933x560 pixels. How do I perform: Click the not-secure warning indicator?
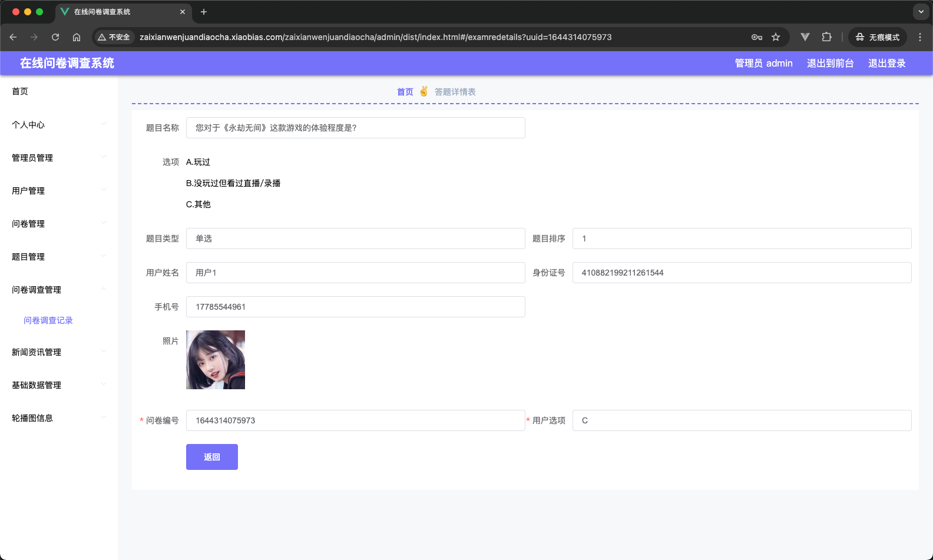[114, 37]
